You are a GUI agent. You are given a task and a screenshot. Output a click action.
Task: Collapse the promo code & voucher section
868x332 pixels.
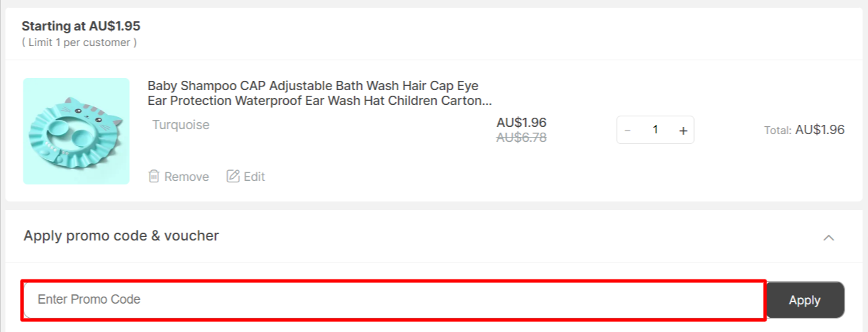[828, 238]
